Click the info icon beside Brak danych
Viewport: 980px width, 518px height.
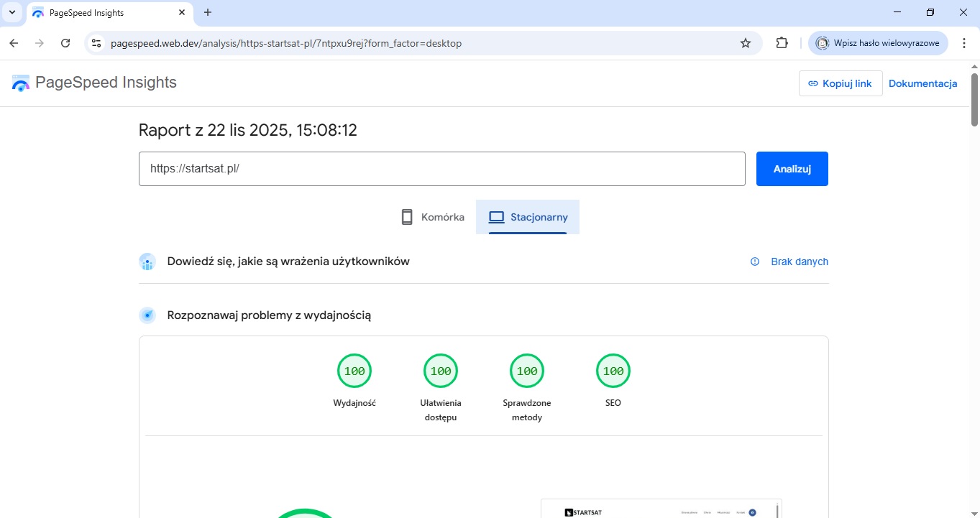pos(755,262)
